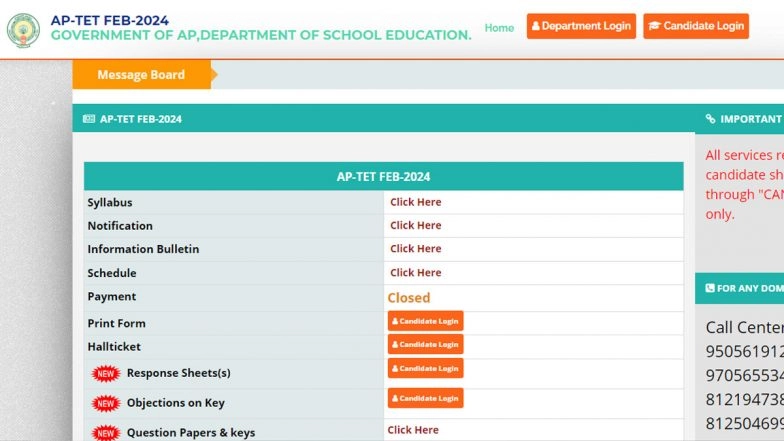
Task: Click Government of AP department subtitle
Action: [261, 35]
